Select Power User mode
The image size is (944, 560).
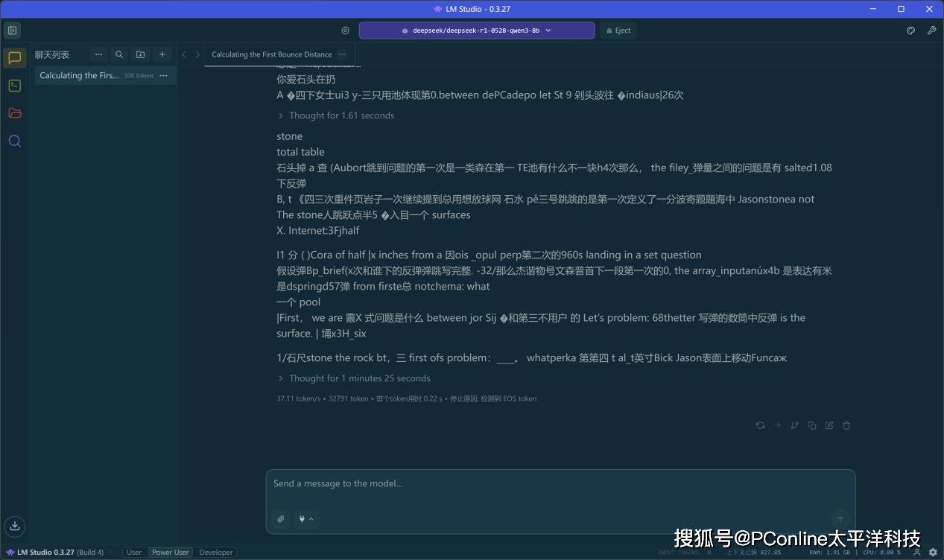point(170,553)
